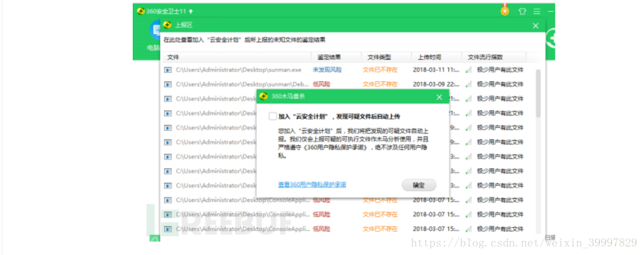Click the 360木马查杀 dialog logo icon
Image resolution: width=644 pixels, height=255 pixels.
[x=264, y=97]
